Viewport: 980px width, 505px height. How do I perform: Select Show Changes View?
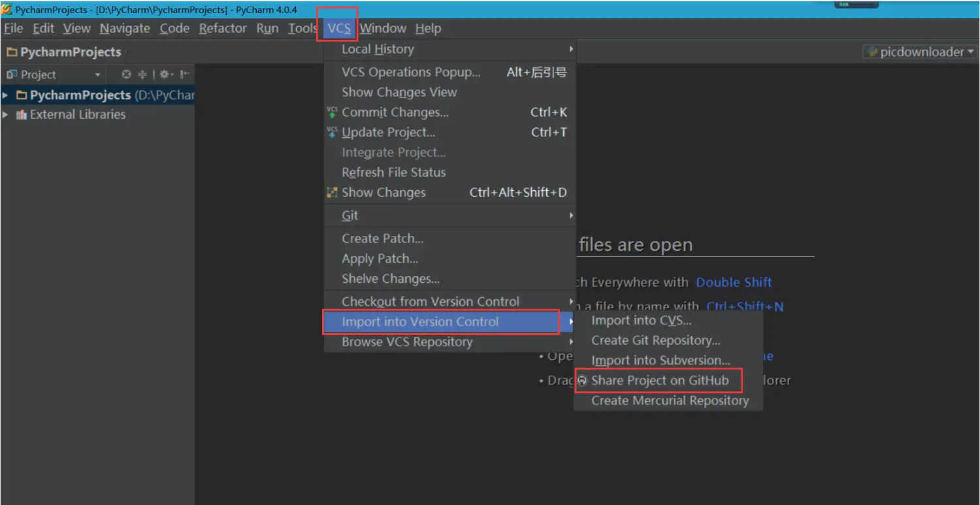coord(449,92)
